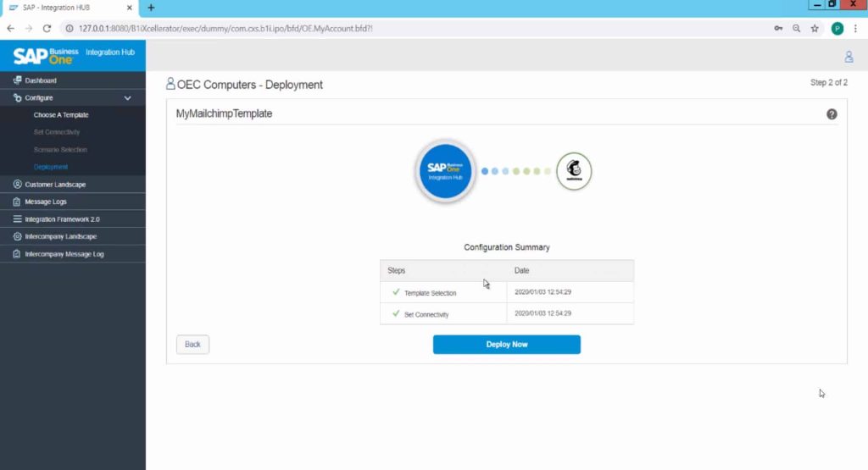The width and height of the screenshot is (868, 470).
Task: Click the Step 2 of 2 indicator
Action: click(829, 82)
